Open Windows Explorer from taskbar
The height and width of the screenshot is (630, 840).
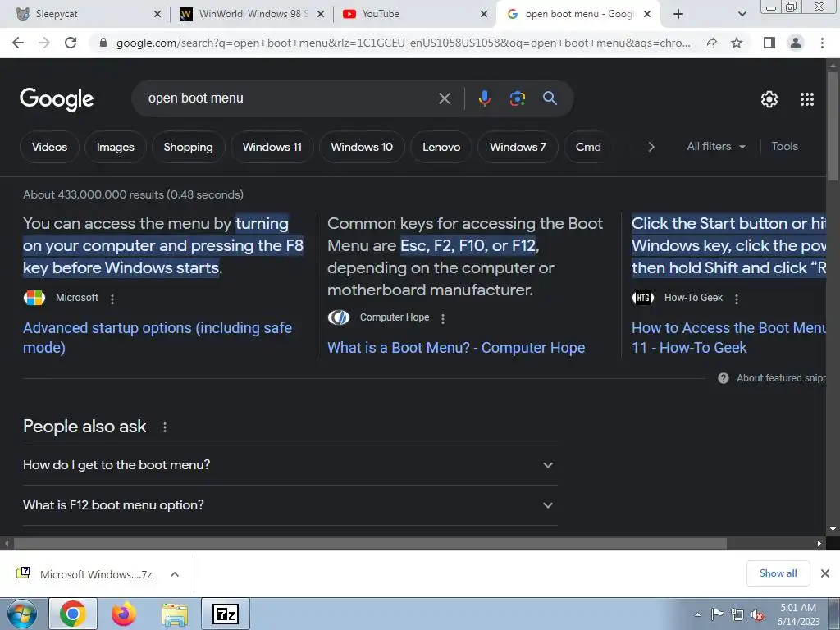coord(175,614)
